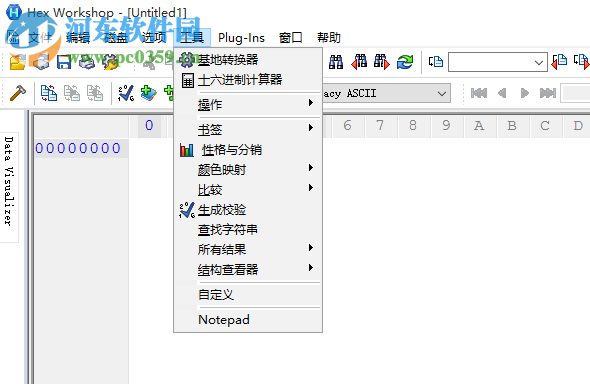The height and width of the screenshot is (384, 590).
Task: Click the next record arrow button
Action: [525, 93]
